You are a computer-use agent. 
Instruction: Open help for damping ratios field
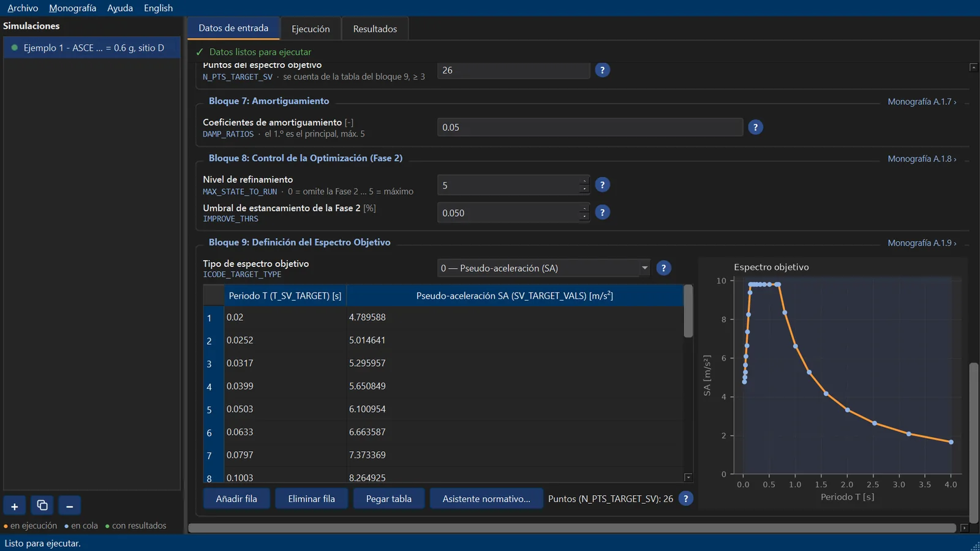[x=755, y=127]
